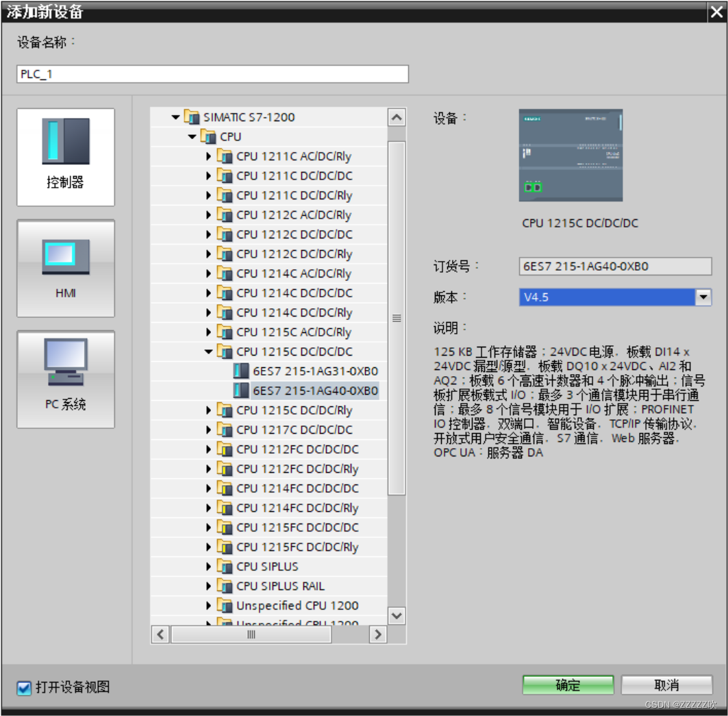The image size is (728, 716).
Task: Expand CPU 1212FC DC/DC/Rly node
Action: (x=208, y=469)
